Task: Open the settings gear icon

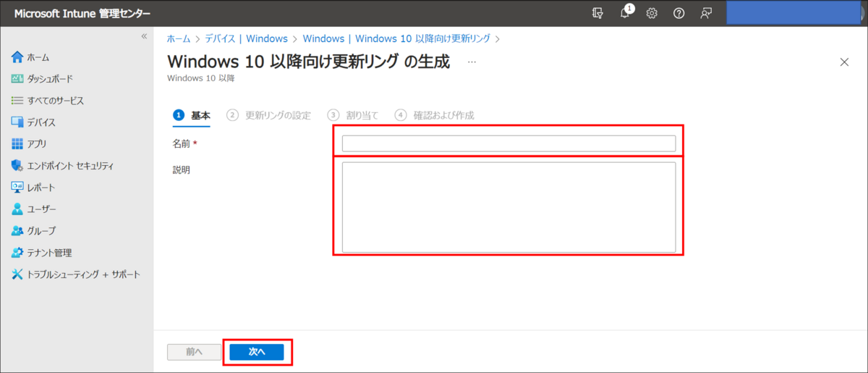Action: [x=652, y=13]
